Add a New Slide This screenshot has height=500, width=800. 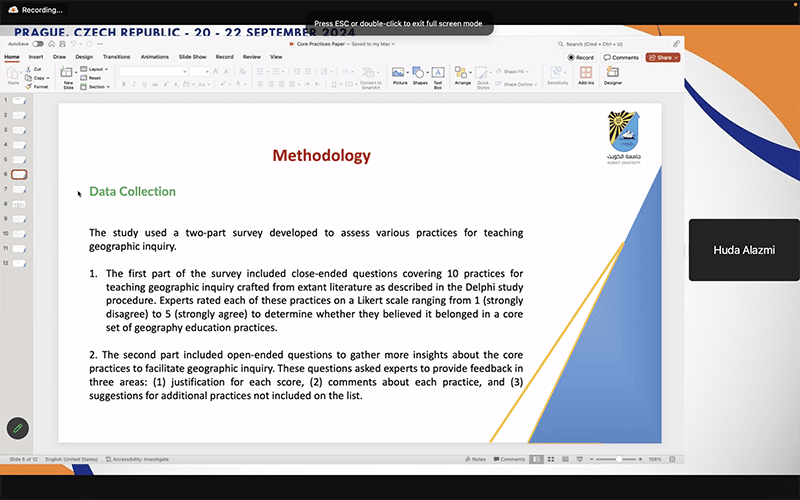[x=68, y=76]
